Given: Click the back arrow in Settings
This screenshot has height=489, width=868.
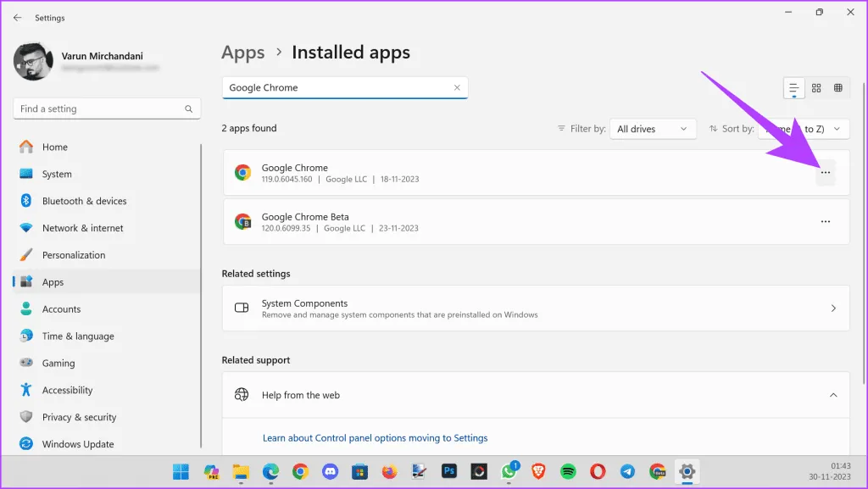Looking at the screenshot, I should pos(18,17).
